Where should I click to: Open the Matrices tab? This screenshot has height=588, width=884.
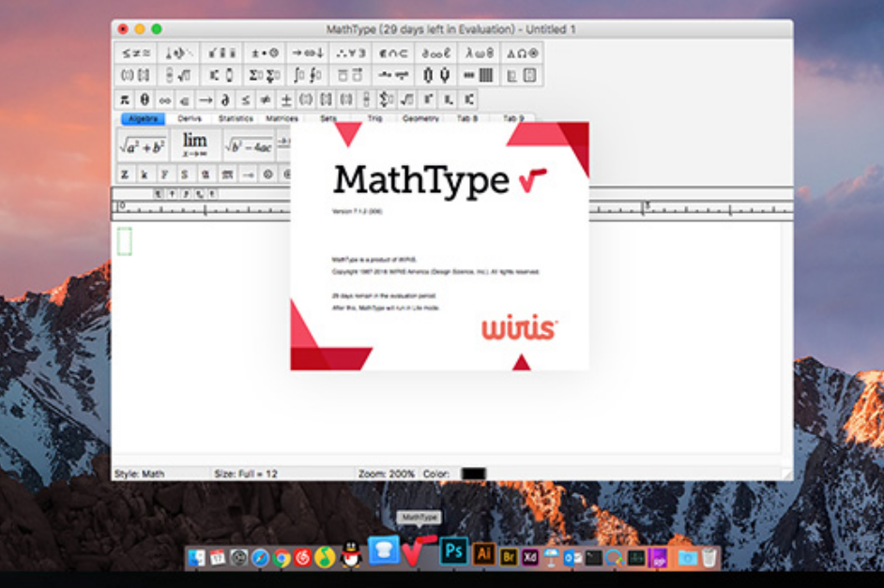(x=282, y=118)
